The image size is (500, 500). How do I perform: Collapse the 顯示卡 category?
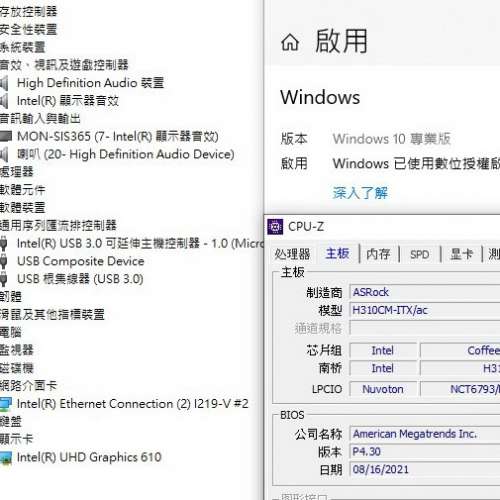17,439
